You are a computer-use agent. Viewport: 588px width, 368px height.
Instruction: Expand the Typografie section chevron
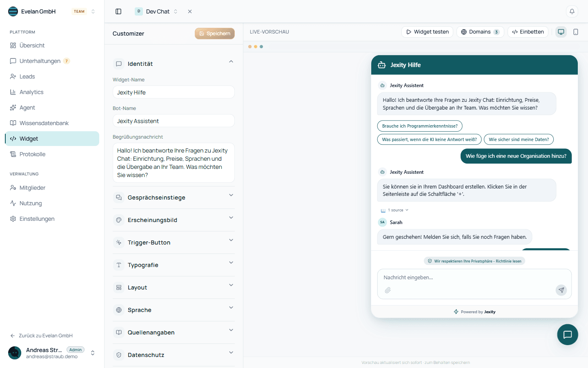(231, 263)
